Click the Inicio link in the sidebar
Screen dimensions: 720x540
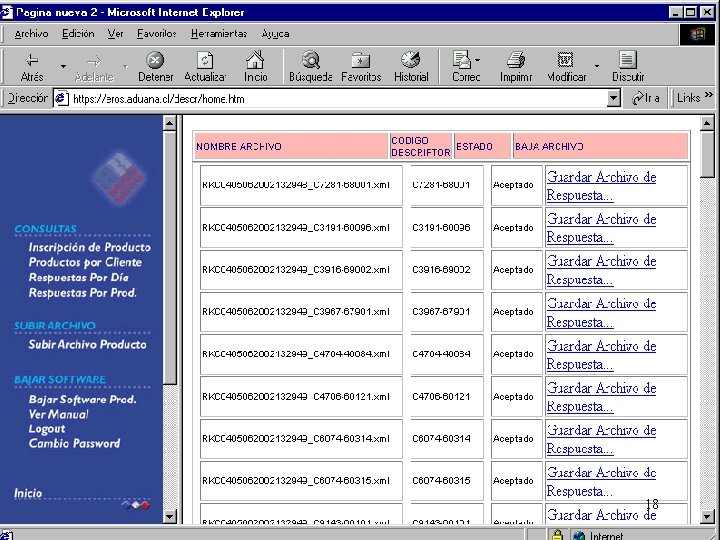28,494
